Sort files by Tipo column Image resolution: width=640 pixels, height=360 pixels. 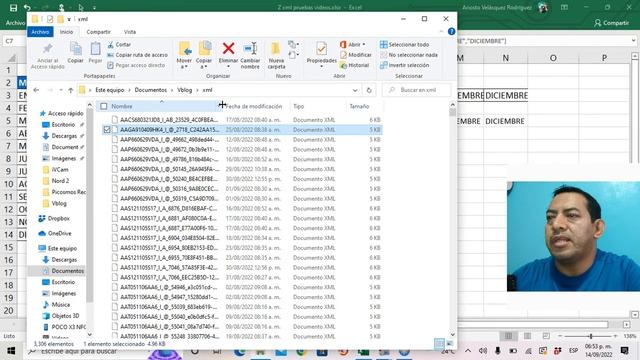pyautogui.click(x=318, y=106)
